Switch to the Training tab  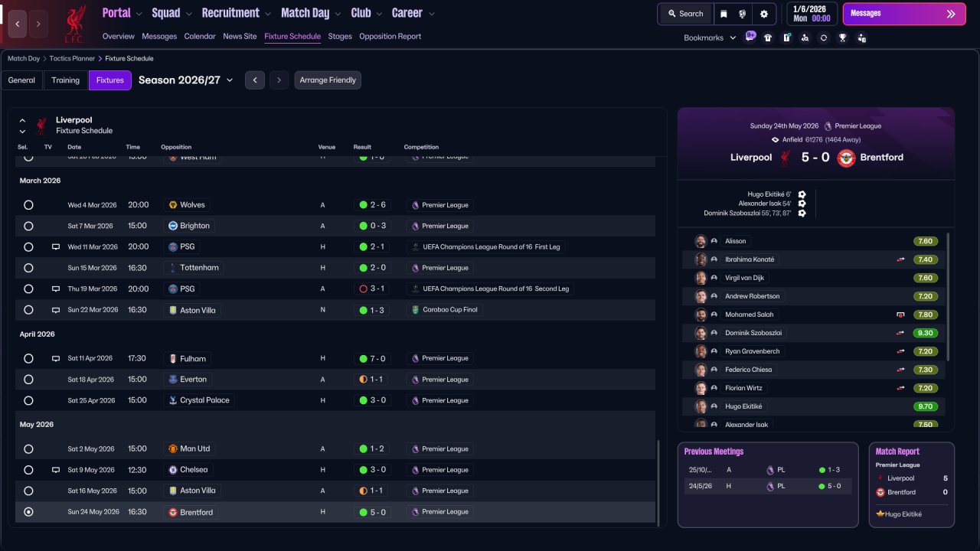[66, 80]
